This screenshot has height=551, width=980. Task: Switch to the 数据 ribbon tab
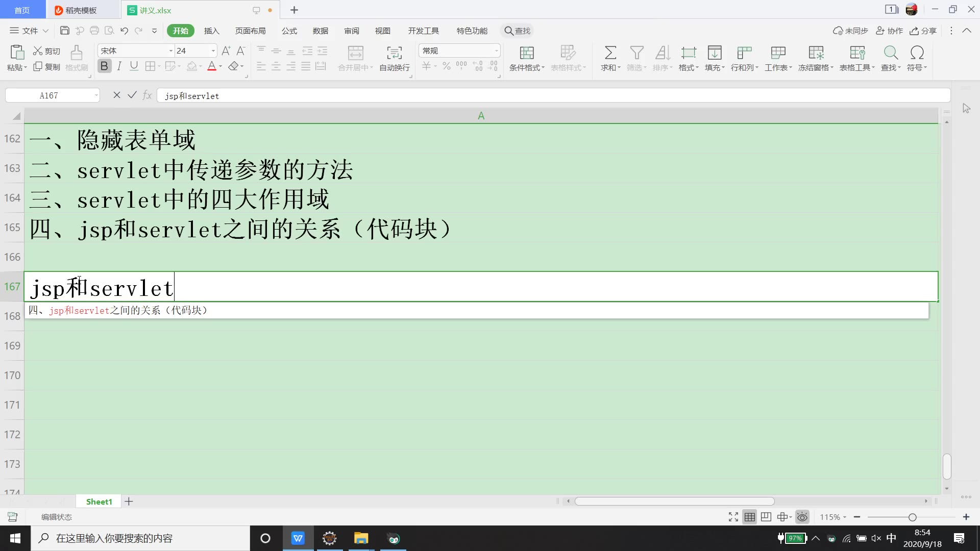click(320, 31)
